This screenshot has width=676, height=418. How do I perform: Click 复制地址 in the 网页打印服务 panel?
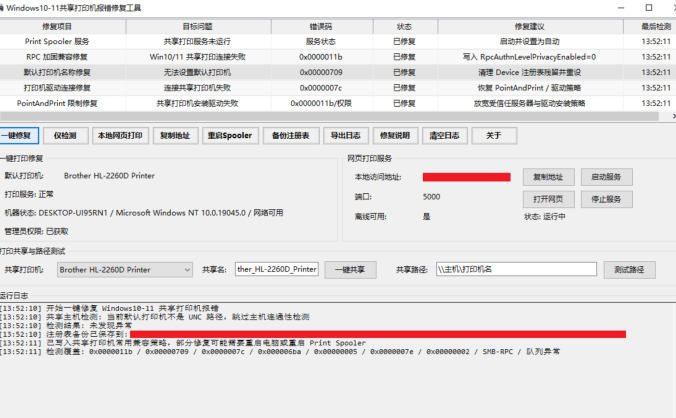[548, 177]
